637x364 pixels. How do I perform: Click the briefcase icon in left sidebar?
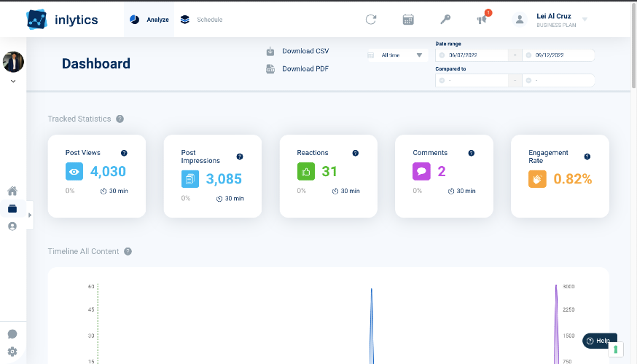coord(12,209)
